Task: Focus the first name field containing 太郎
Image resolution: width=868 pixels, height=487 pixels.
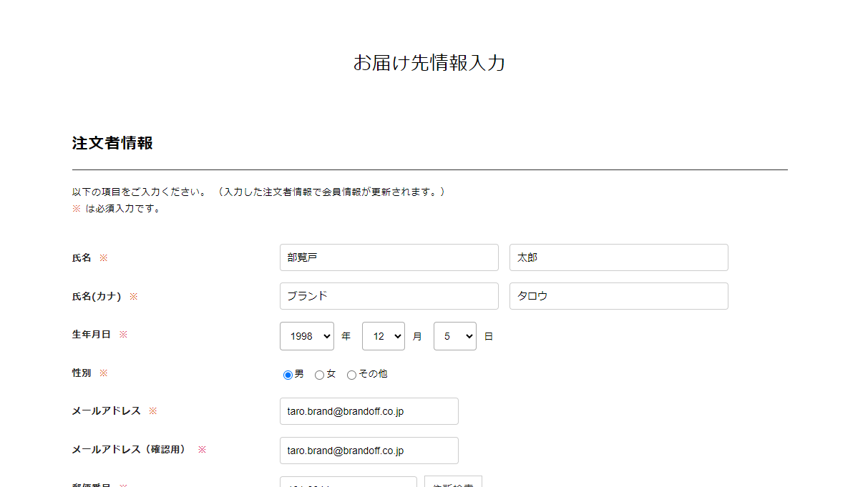Action: (618, 257)
